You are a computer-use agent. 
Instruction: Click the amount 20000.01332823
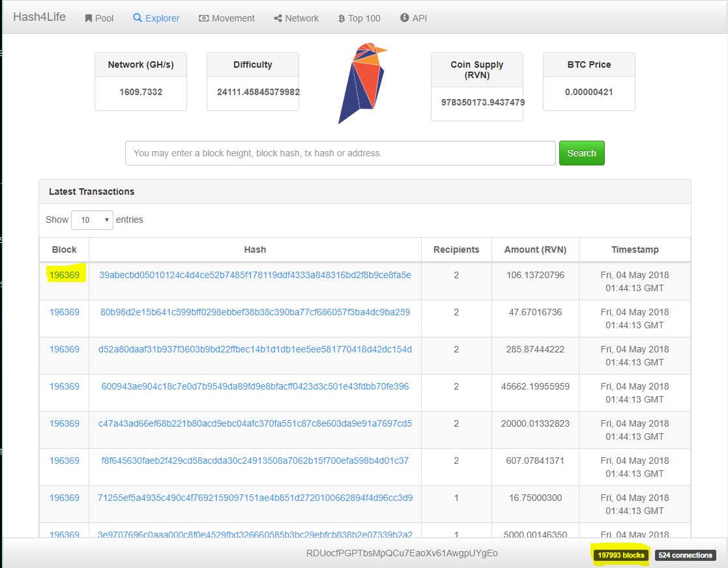click(535, 423)
